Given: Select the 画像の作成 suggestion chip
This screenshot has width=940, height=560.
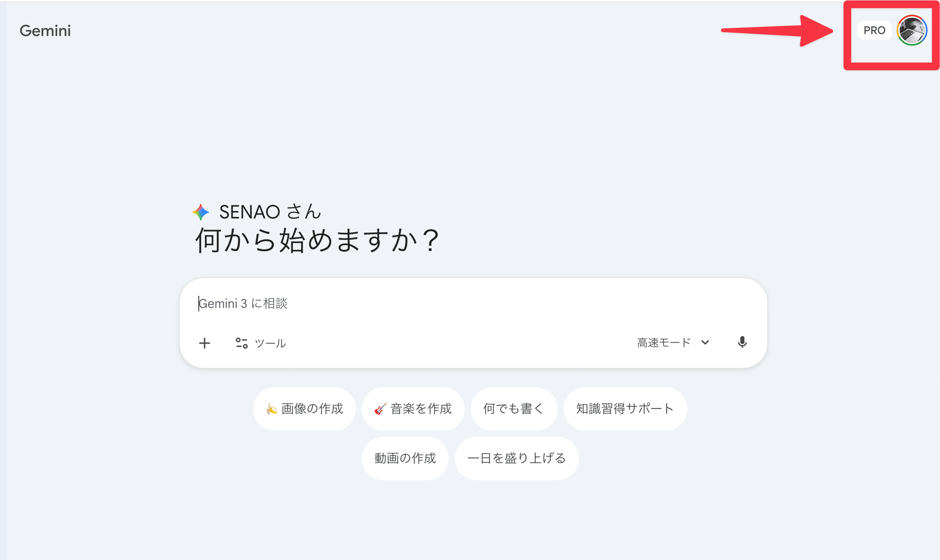Looking at the screenshot, I should tap(305, 409).
